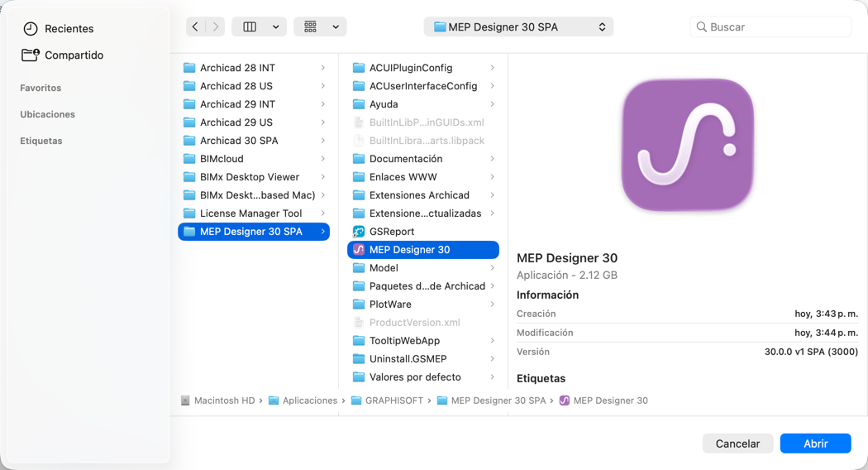868x470 pixels.
Task: Open the MEP Designer 30 SPA location popup
Action: click(518, 26)
